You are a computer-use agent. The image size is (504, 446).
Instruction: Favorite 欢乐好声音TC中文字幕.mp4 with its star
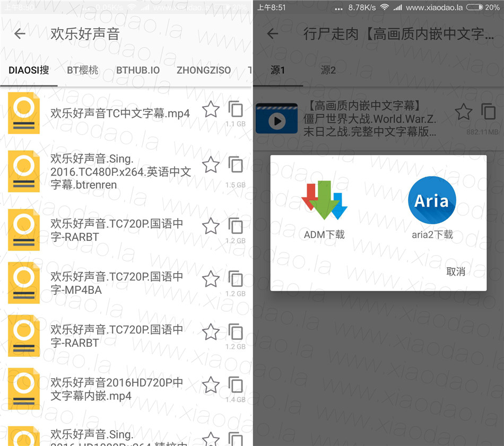(x=211, y=109)
